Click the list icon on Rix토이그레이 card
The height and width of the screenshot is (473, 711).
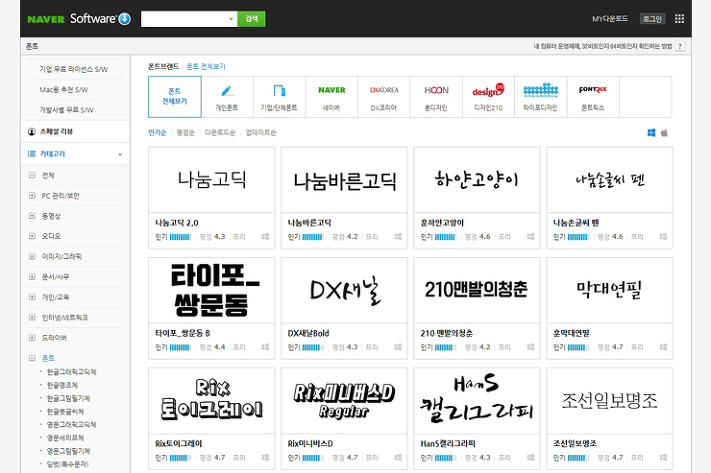[x=265, y=458]
